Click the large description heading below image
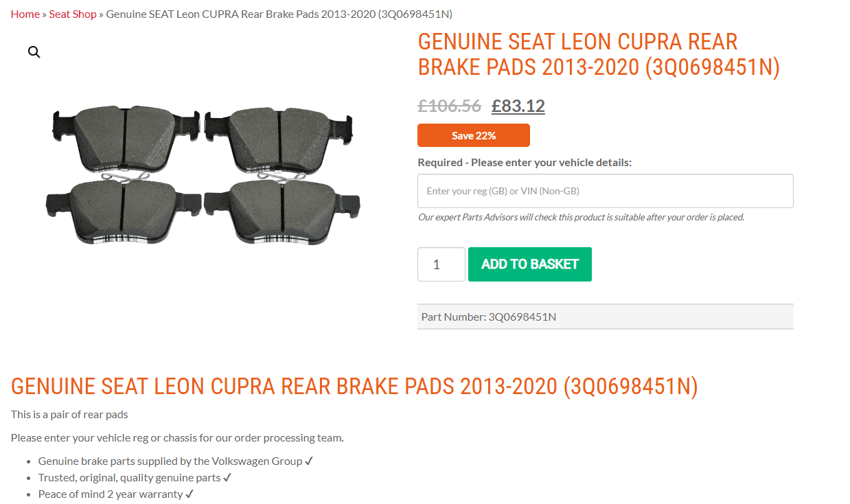 [354, 387]
